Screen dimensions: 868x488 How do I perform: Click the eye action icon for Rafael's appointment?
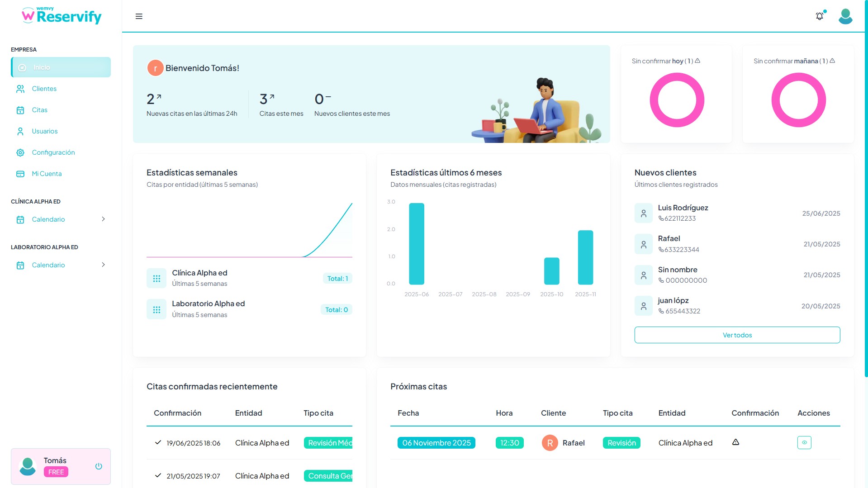tap(804, 443)
